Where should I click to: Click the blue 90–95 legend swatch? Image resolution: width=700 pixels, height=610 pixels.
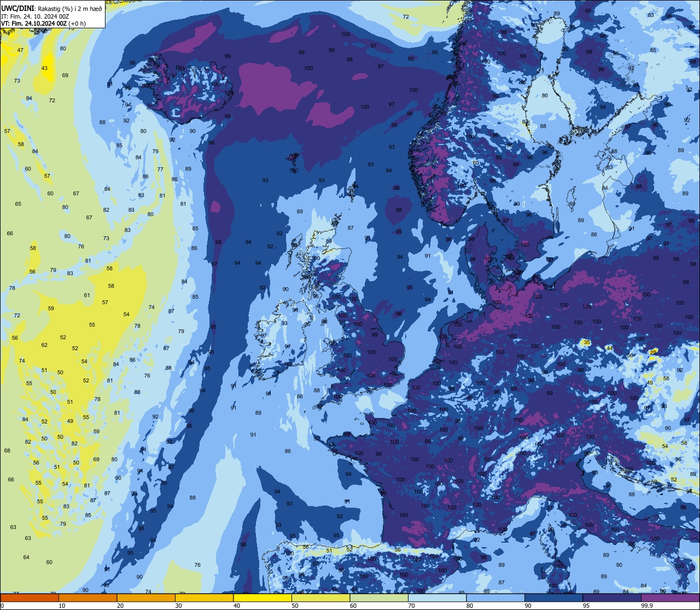click(x=553, y=598)
